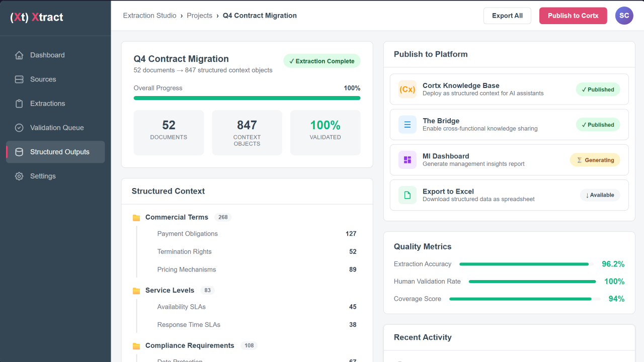Click the MI Dashboard grid icon

[408, 160]
